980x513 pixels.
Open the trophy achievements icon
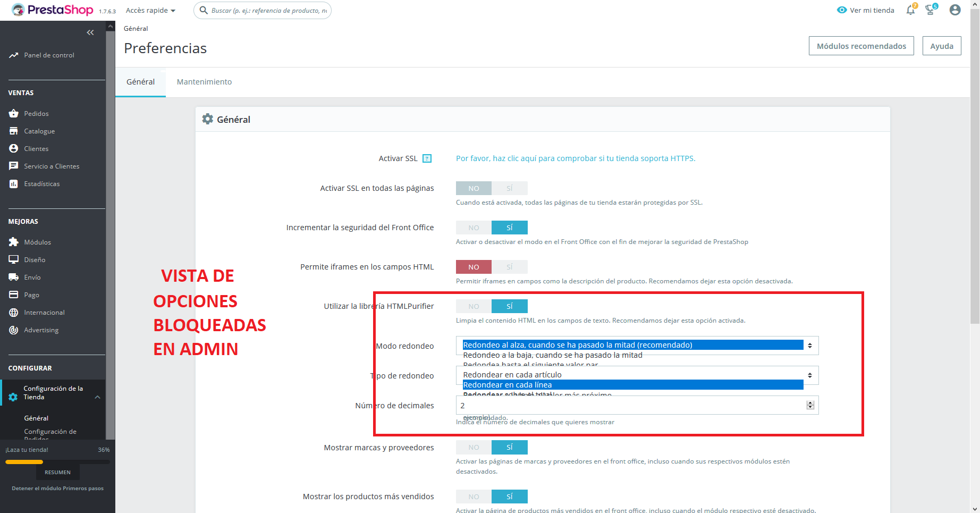tap(931, 10)
